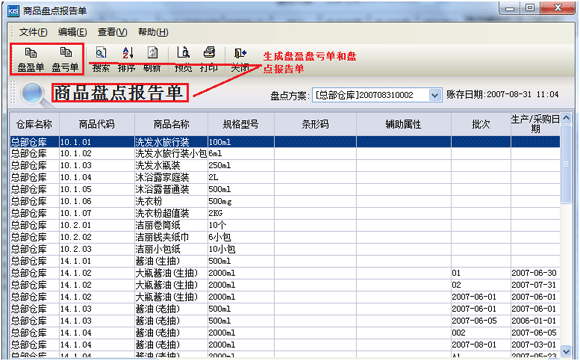
Task: Maximize the 商品盘点报告单 window
Action: (530, 8)
